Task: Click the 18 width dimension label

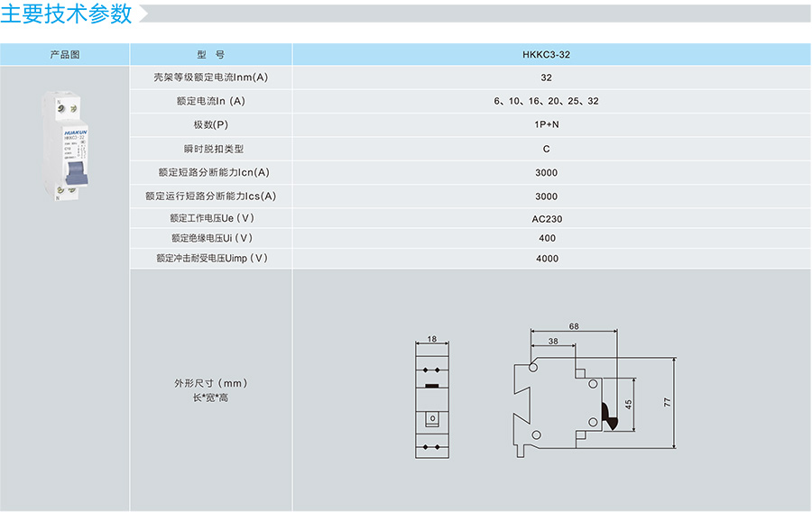Action: click(x=432, y=339)
